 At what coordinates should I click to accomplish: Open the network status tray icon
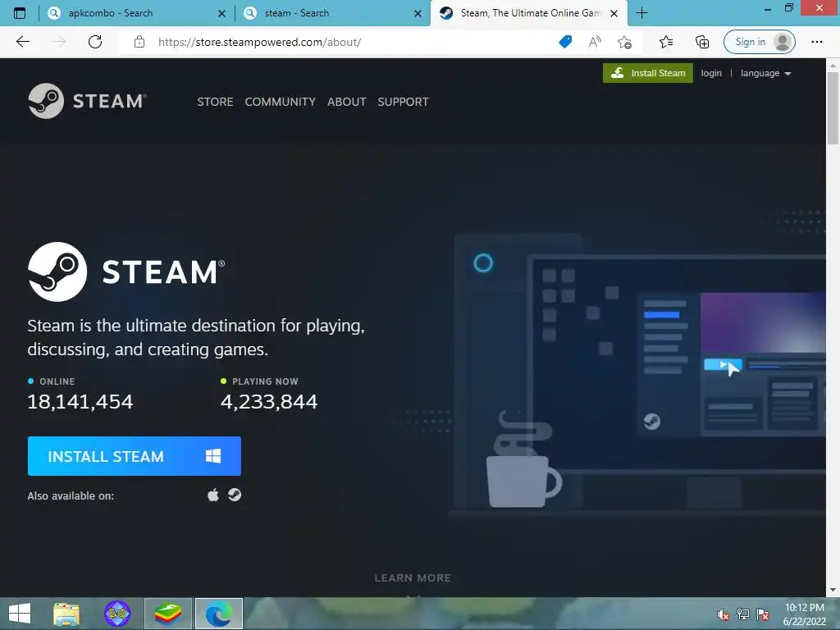tap(743, 614)
